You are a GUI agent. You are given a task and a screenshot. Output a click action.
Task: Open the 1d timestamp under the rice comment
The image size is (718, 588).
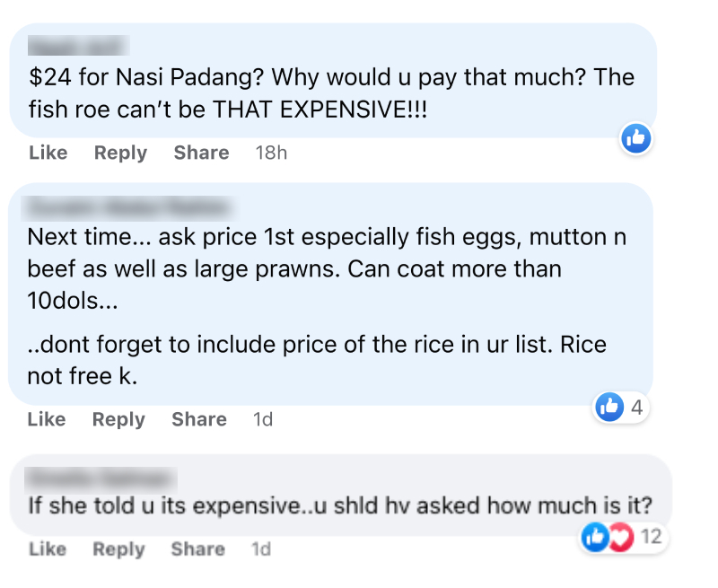click(x=263, y=419)
